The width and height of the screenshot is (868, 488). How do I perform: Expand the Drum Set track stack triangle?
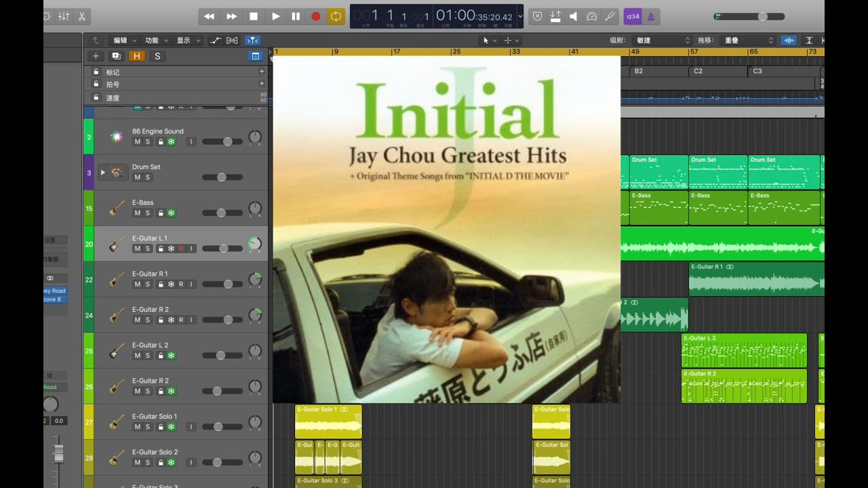pos(103,172)
